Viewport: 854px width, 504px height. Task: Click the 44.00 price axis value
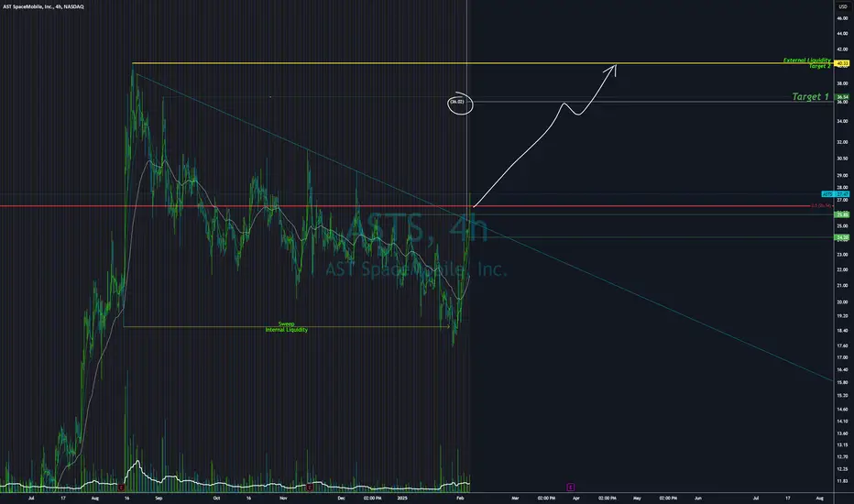842,34
